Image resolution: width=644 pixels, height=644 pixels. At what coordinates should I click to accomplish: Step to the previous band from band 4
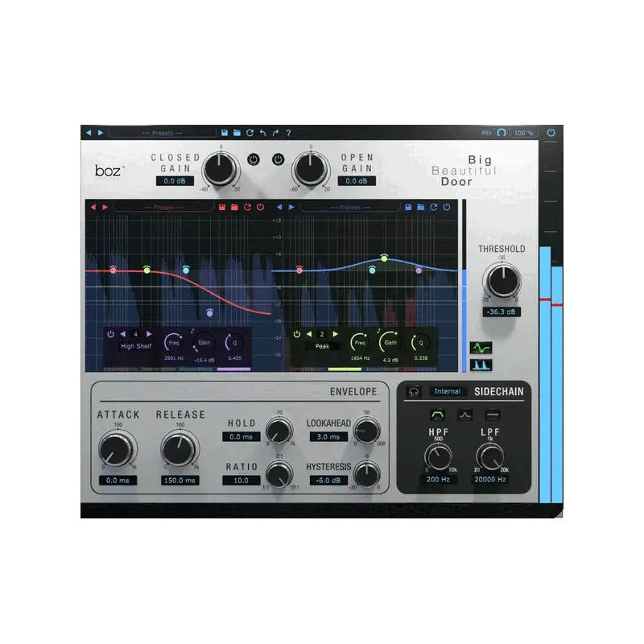(x=123, y=334)
